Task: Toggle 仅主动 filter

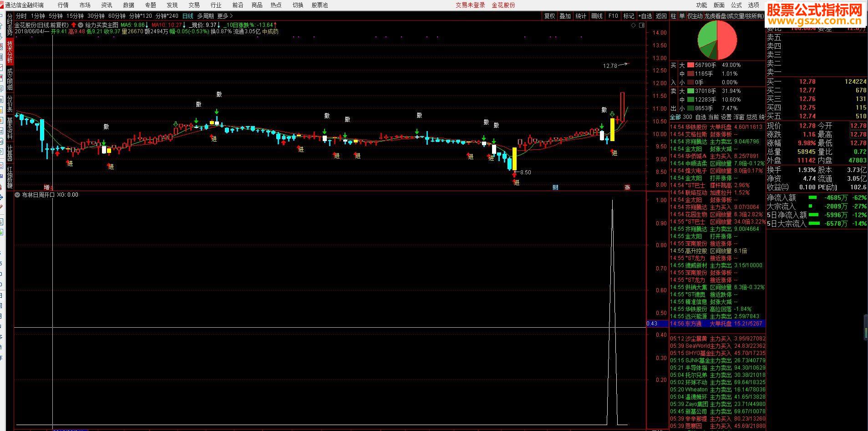Action: 695,16
